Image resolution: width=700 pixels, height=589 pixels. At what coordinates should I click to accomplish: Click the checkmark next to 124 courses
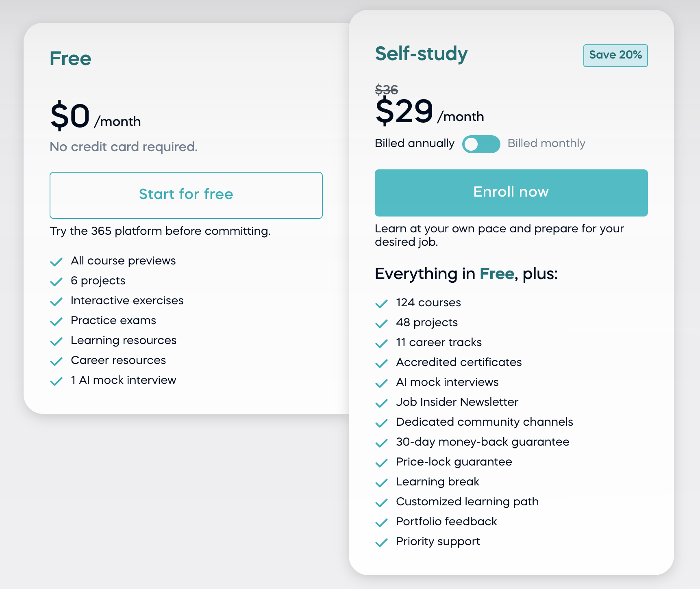(382, 304)
